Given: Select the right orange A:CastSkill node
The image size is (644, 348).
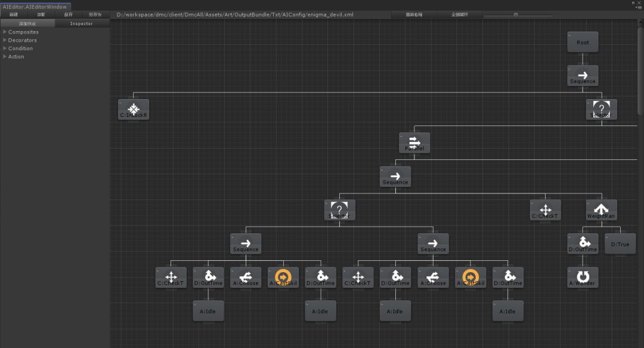Looking at the screenshot, I should click(470, 277).
